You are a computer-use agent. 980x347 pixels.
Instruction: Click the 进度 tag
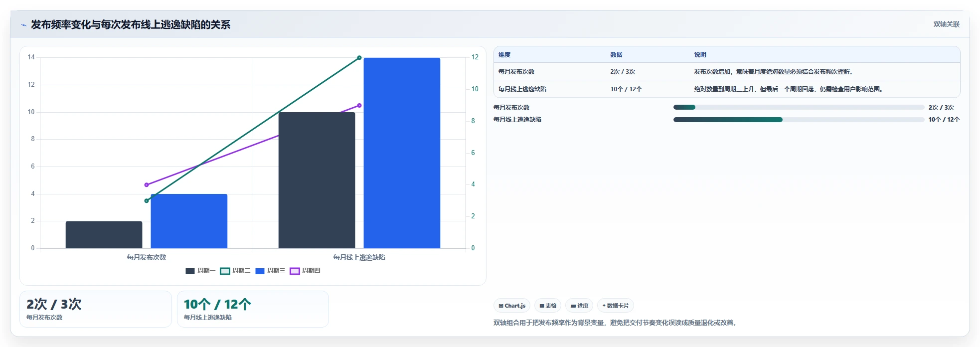pyautogui.click(x=579, y=306)
